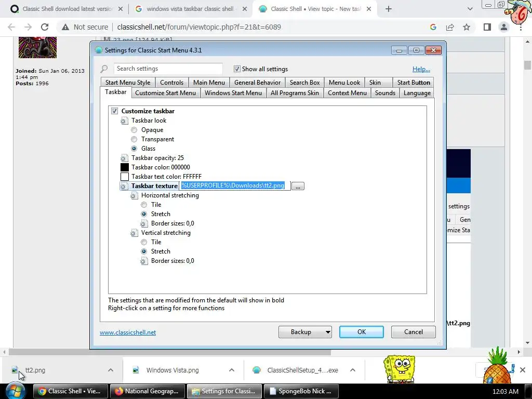Select Stretch under Vertical stretching
Screen dimensions: 532x399
(144, 251)
